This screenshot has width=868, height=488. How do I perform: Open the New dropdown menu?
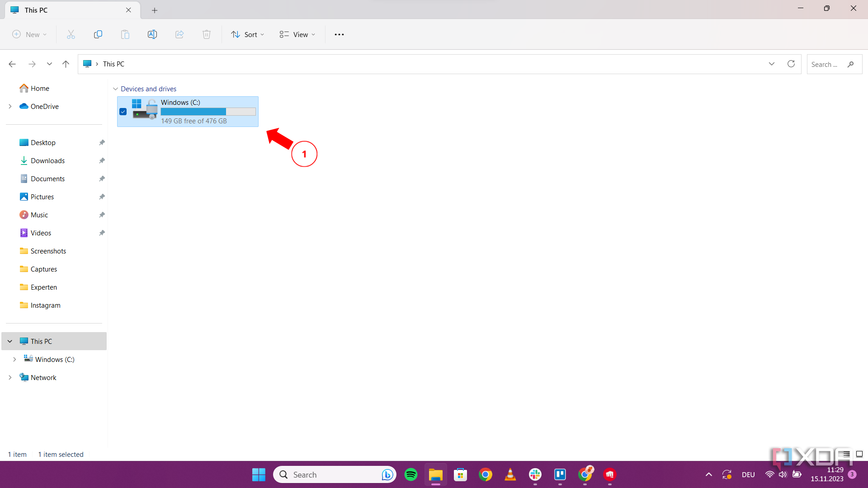pyautogui.click(x=29, y=34)
